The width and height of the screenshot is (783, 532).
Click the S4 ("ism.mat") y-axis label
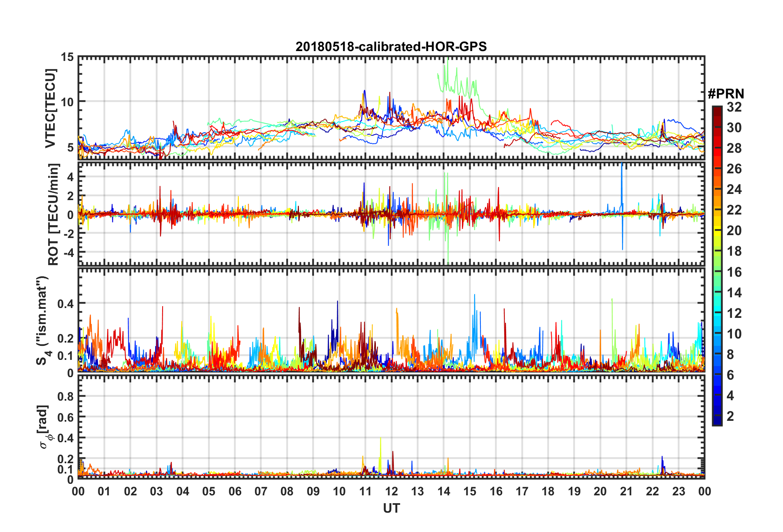click(x=43, y=321)
